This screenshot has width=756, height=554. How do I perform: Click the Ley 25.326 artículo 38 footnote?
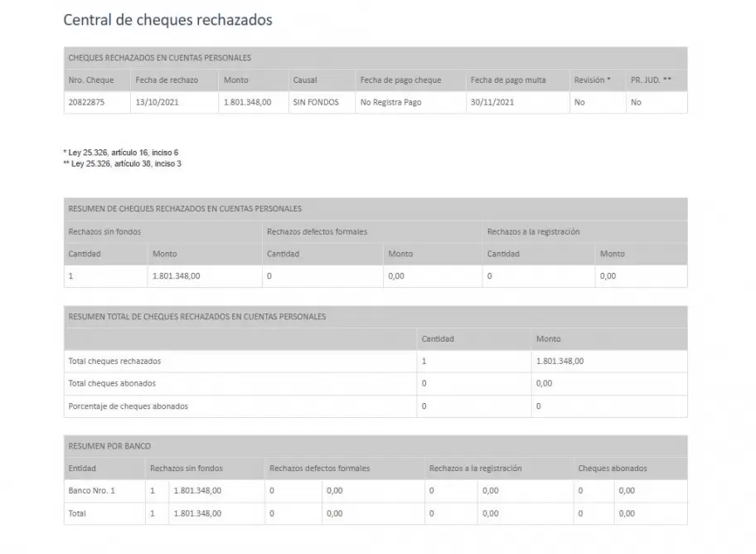point(122,164)
